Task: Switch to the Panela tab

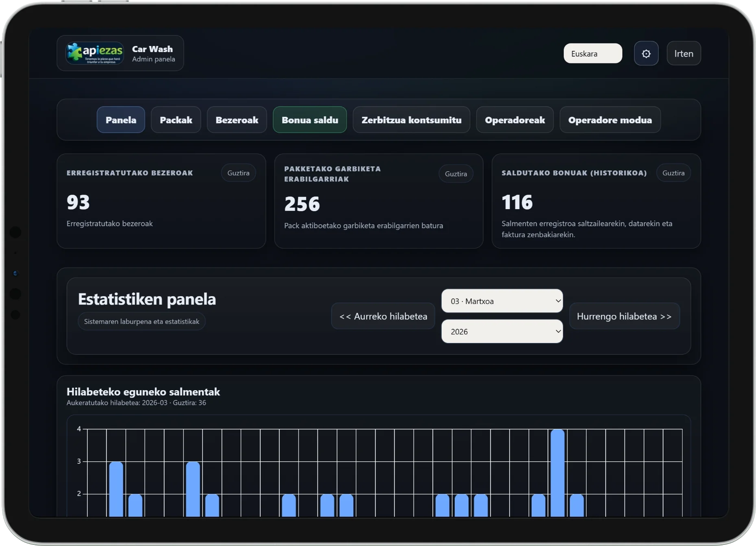Action: [x=121, y=120]
